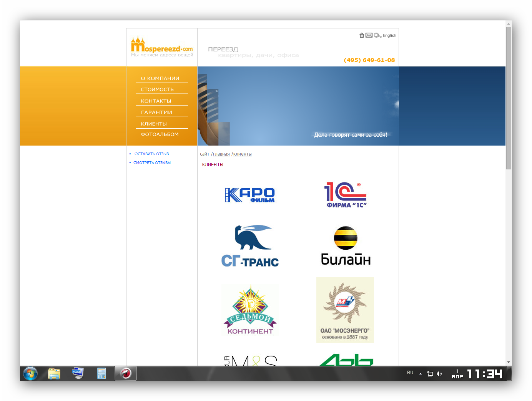Screen dimensions: 532x401
Task: Open the Windows Start button
Action: click(30, 373)
